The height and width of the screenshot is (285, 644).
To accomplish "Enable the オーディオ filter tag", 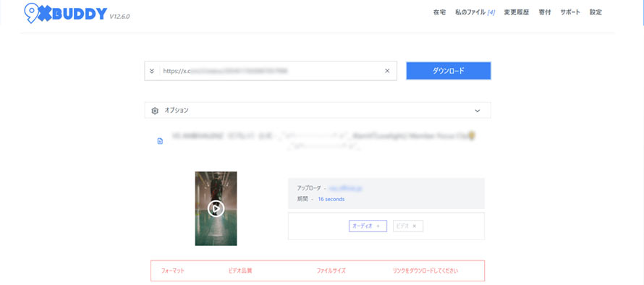I will coord(368,226).
